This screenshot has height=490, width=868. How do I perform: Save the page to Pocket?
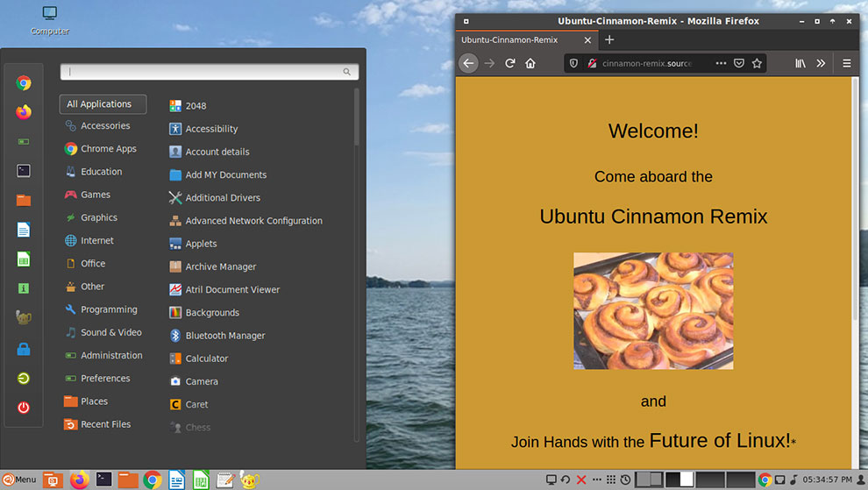click(x=738, y=63)
